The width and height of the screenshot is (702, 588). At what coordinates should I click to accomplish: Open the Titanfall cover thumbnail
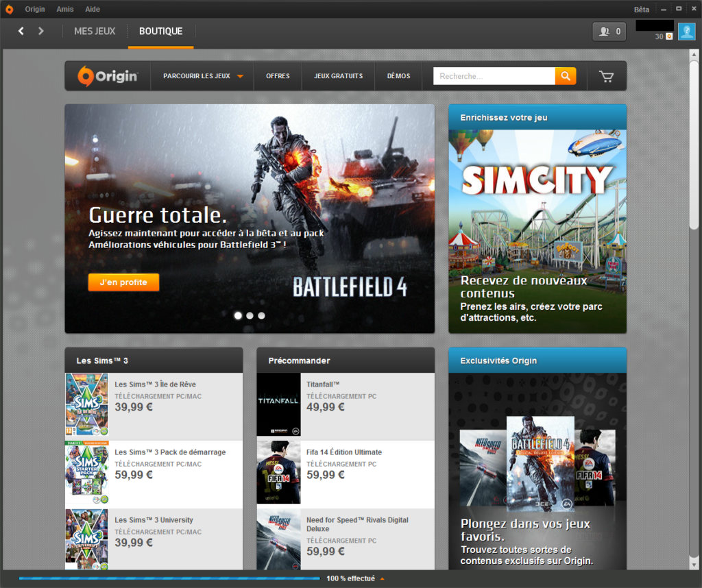[278, 404]
